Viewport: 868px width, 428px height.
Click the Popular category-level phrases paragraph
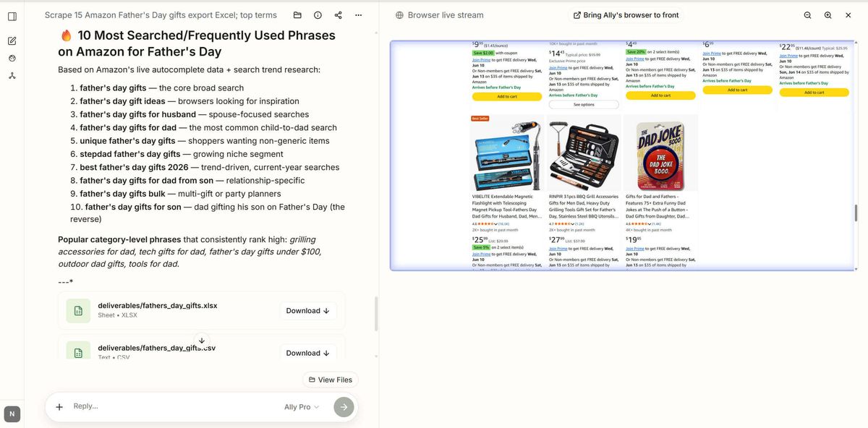[190, 251]
